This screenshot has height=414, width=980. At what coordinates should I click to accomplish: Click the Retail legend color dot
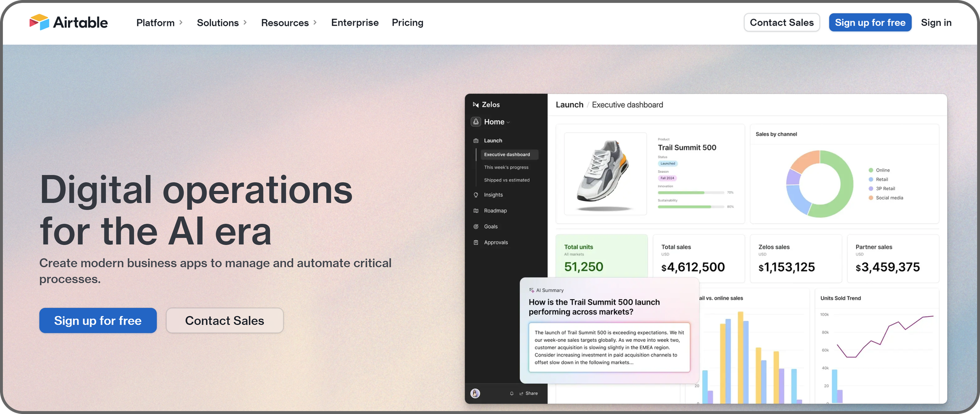pyautogui.click(x=871, y=180)
